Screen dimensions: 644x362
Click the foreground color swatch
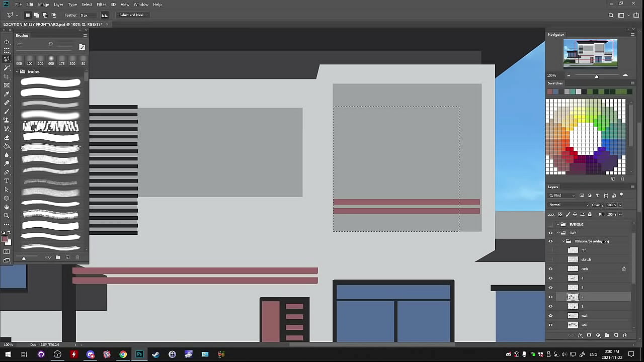click(5, 239)
